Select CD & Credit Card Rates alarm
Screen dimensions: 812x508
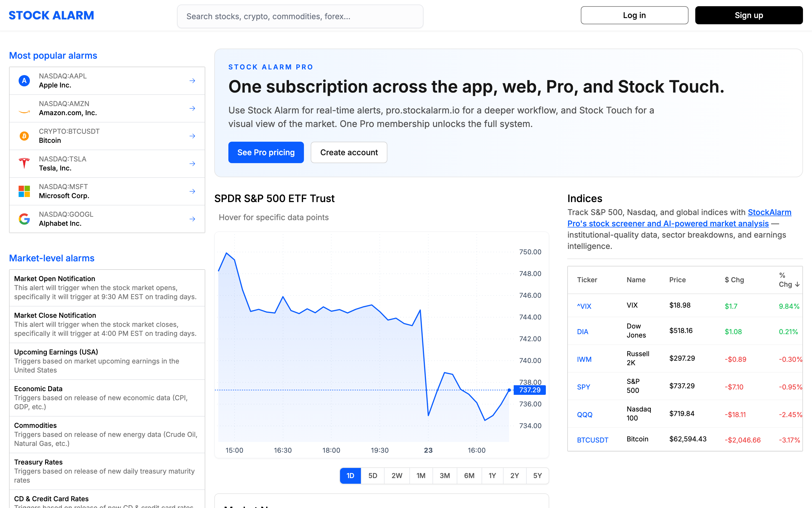(x=107, y=499)
